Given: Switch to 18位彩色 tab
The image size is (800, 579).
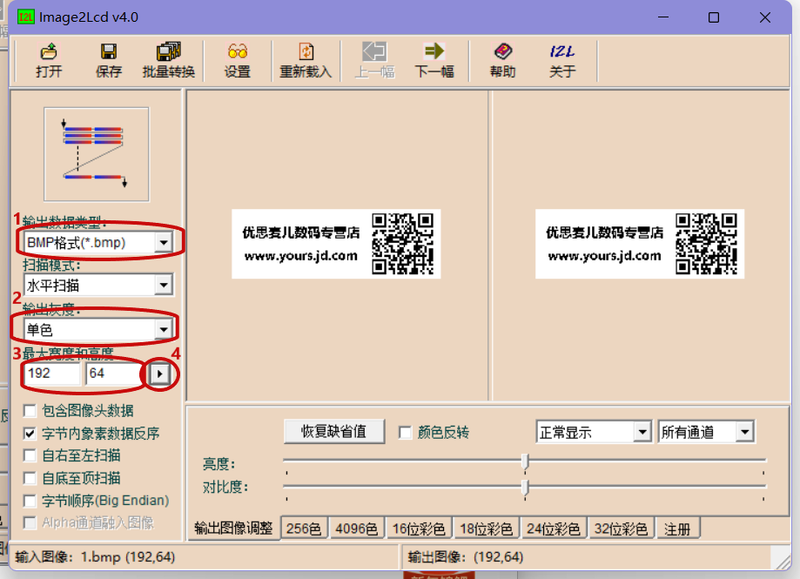Looking at the screenshot, I should [486, 529].
